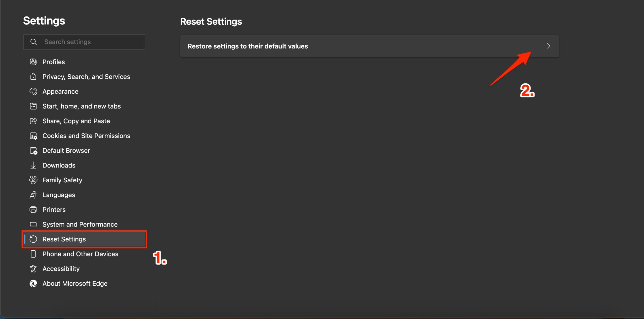Select the Default Browser icon
Image resolution: width=644 pixels, height=319 pixels.
[x=33, y=150]
